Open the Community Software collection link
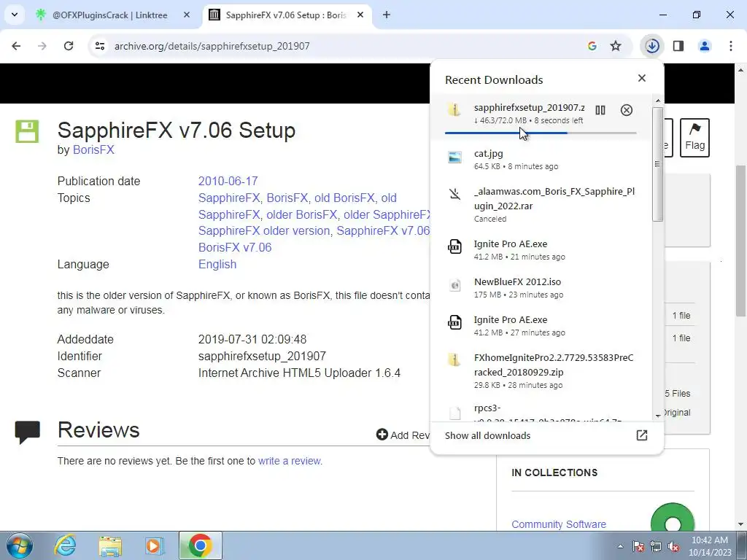This screenshot has height=560, width=747. 559,524
